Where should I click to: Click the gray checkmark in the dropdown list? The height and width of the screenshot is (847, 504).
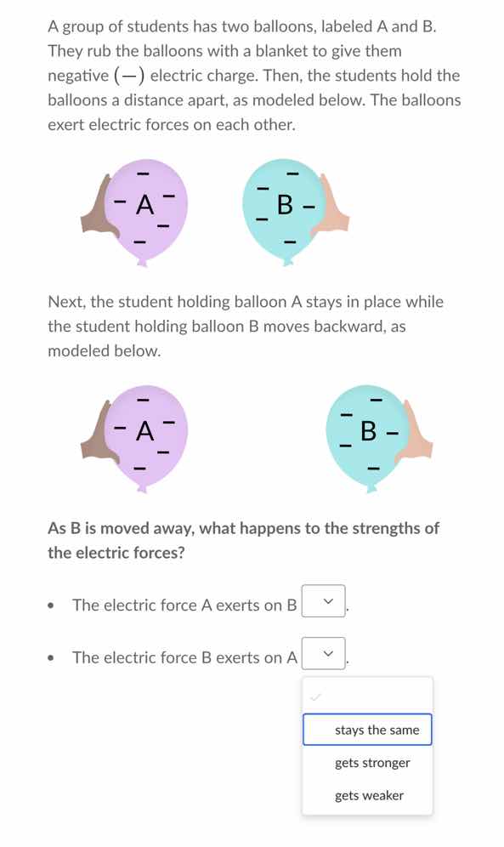315,696
